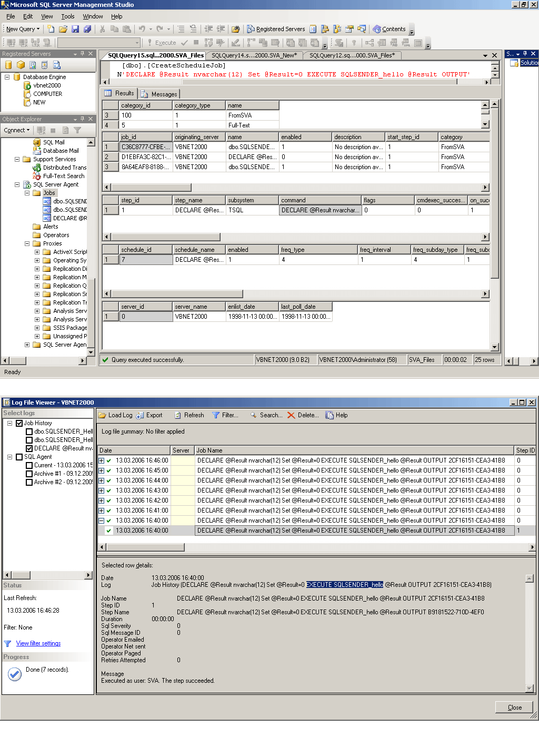539x756 pixels.
Task: Switch to SQLQuery12 query tab
Action: pyautogui.click(x=352, y=55)
